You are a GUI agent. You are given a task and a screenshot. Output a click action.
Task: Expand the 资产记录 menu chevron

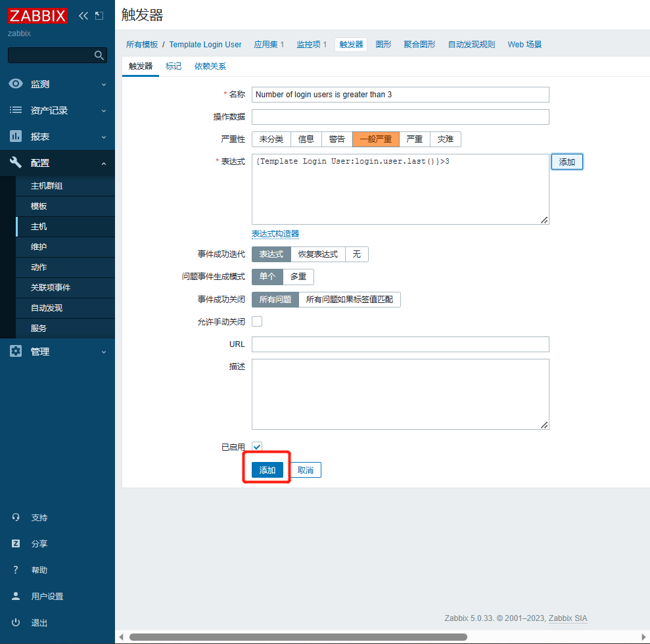104,110
